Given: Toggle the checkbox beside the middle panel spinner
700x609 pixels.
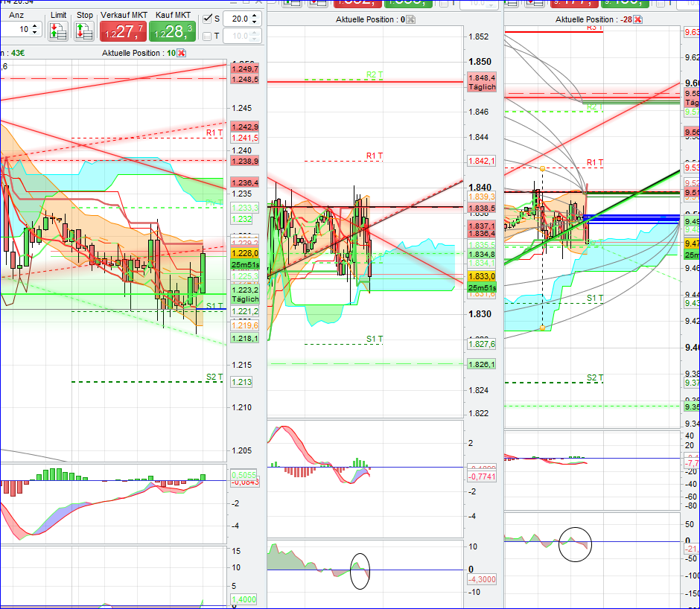Looking at the screenshot, I should pyautogui.click(x=445, y=4).
